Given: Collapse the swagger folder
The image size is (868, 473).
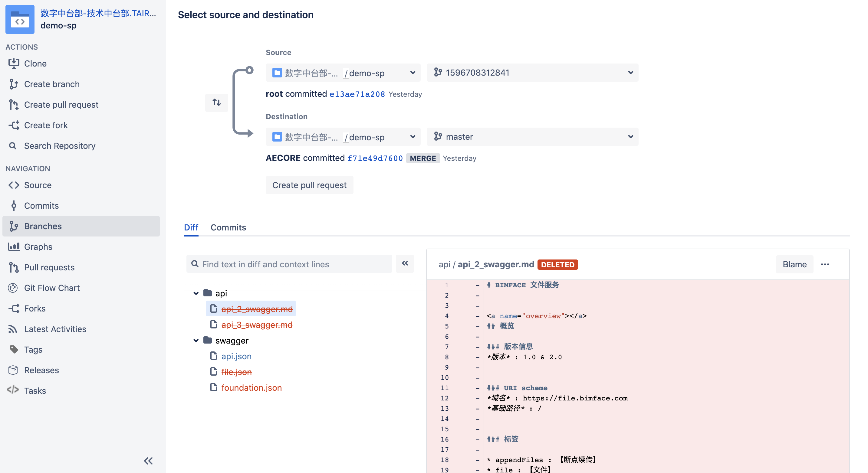Looking at the screenshot, I should click(196, 340).
